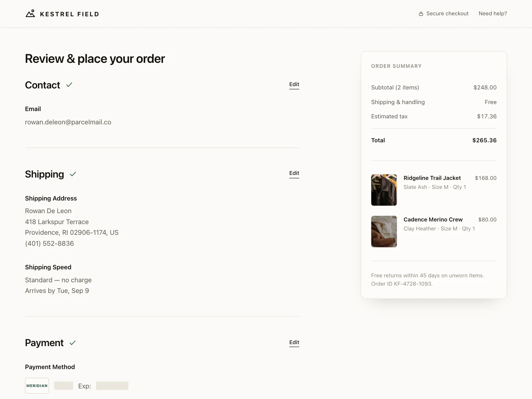Select the Ridgeline Trail Jacket product name
This screenshot has height=399, width=532.
432,178
